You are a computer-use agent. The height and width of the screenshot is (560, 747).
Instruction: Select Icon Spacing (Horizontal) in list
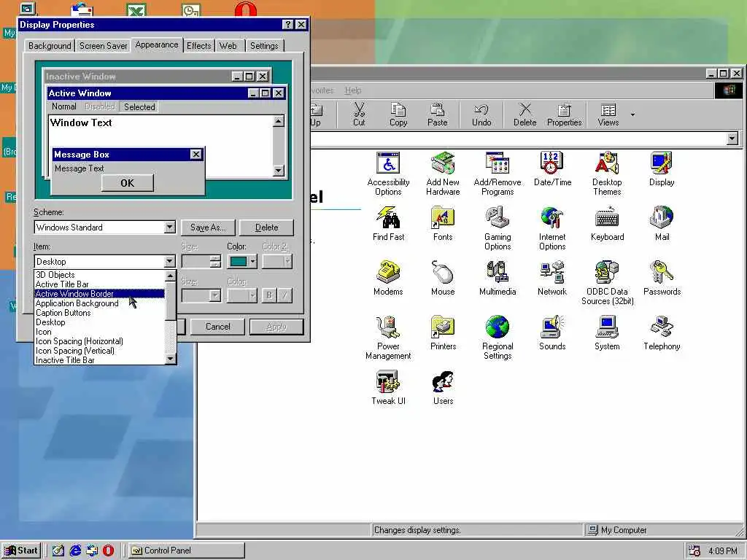tap(99, 341)
